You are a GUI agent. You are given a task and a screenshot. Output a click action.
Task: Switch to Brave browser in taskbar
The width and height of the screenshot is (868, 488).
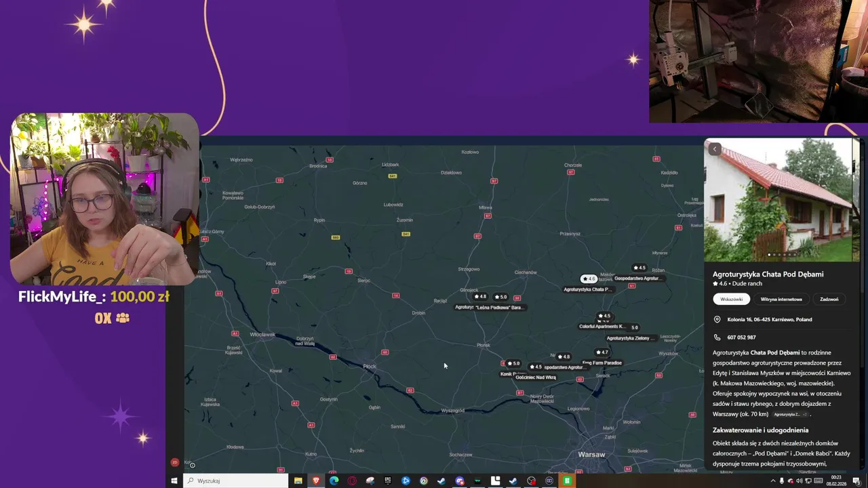(x=315, y=481)
